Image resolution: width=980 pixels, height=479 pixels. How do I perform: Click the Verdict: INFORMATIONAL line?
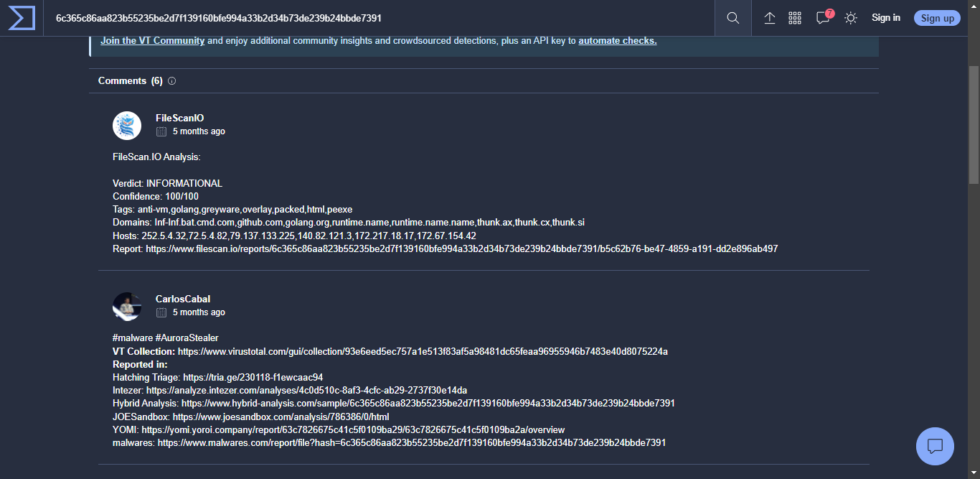pyautogui.click(x=168, y=184)
